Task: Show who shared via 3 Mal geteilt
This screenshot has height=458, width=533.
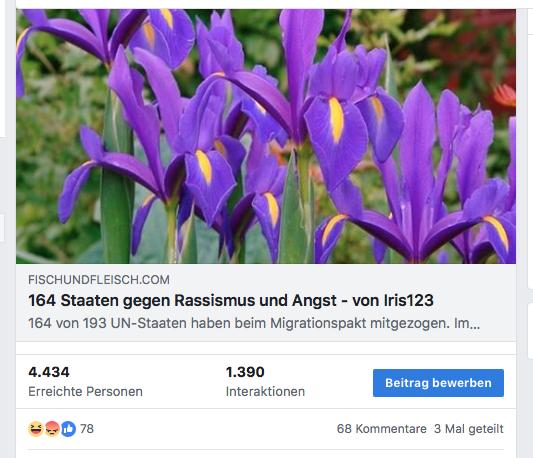Action: pos(469,429)
